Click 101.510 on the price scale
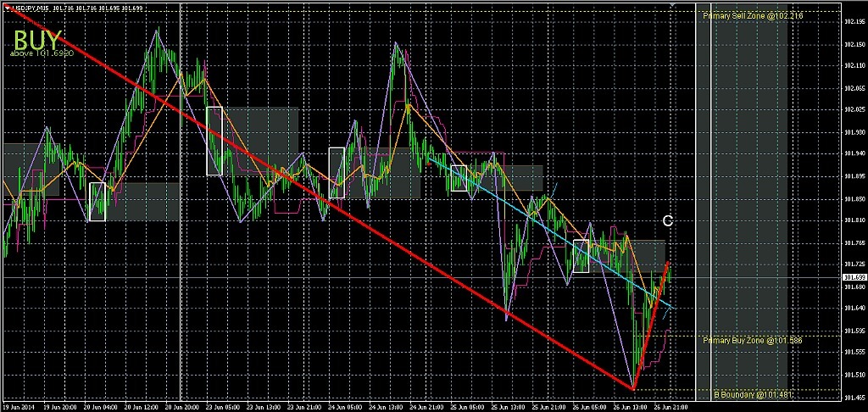The image size is (868, 412). [x=854, y=376]
